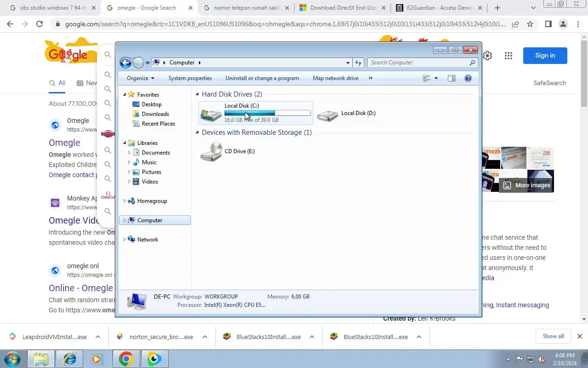Image resolution: width=588 pixels, height=368 pixels.
Task: Open Internet Explorer from the taskbar
Action: point(69,359)
